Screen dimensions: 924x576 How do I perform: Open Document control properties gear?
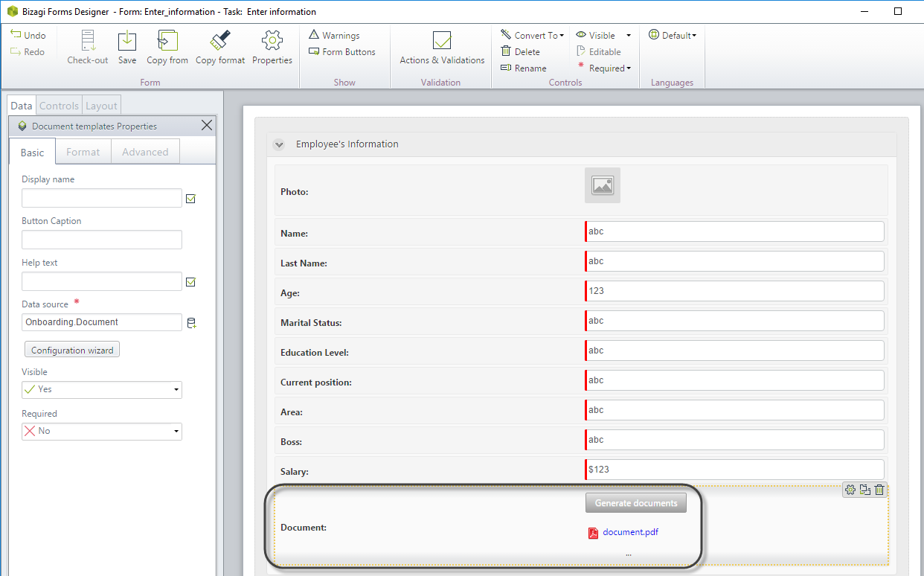tap(850, 489)
